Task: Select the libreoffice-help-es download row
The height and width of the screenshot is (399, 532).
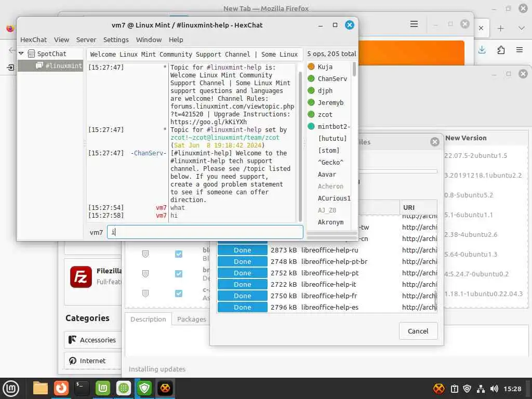Action: tap(327, 307)
